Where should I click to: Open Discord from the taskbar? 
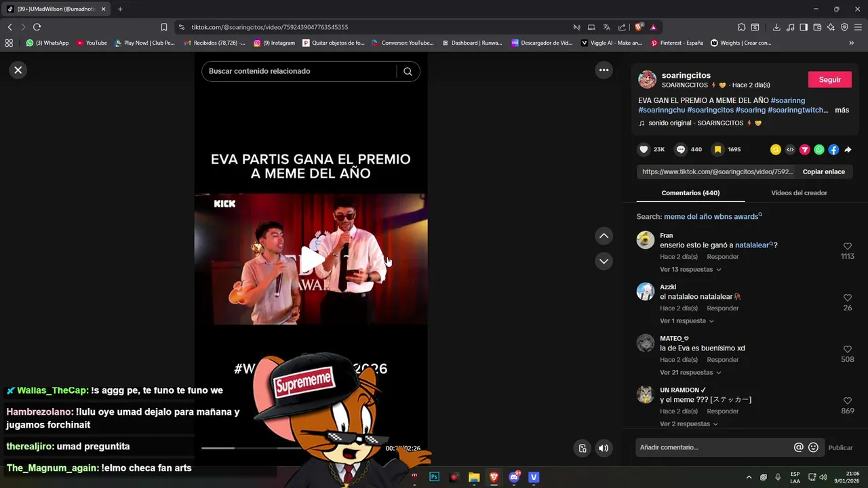(x=514, y=477)
